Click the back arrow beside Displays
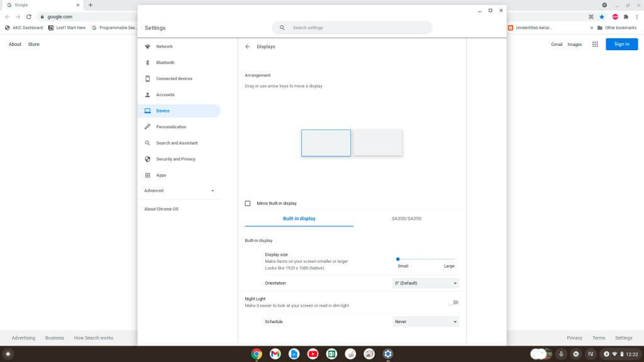Screen dimensions: 644x362 click(x=248, y=47)
